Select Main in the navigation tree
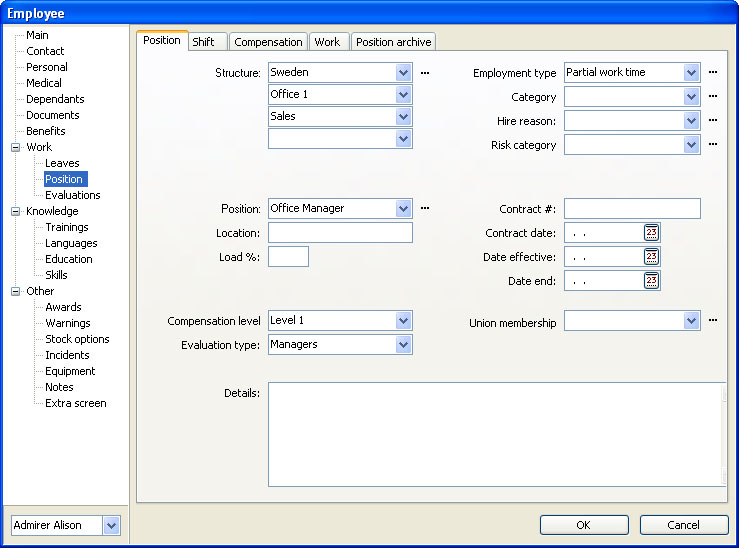Viewport: 739px width, 548px height. pos(37,35)
